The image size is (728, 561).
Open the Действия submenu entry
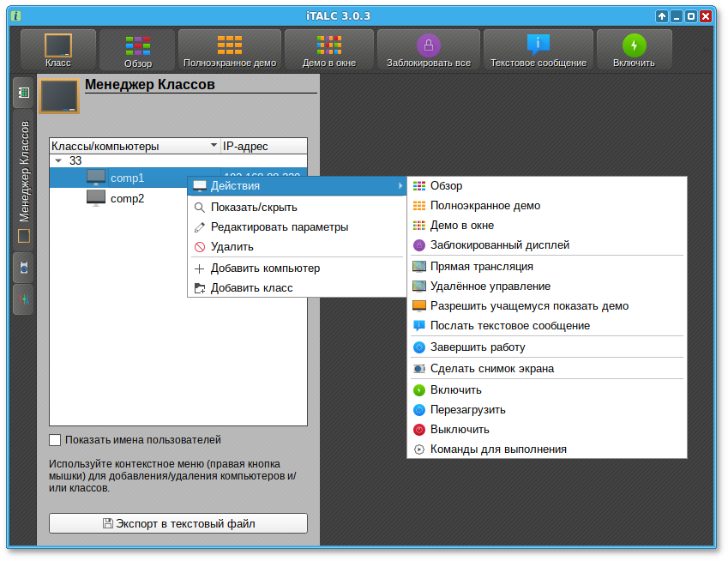298,186
